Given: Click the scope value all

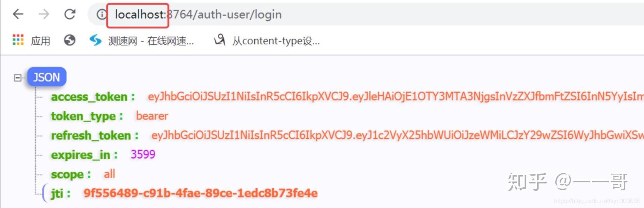Looking at the screenshot, I should click(x=109, y=174).
